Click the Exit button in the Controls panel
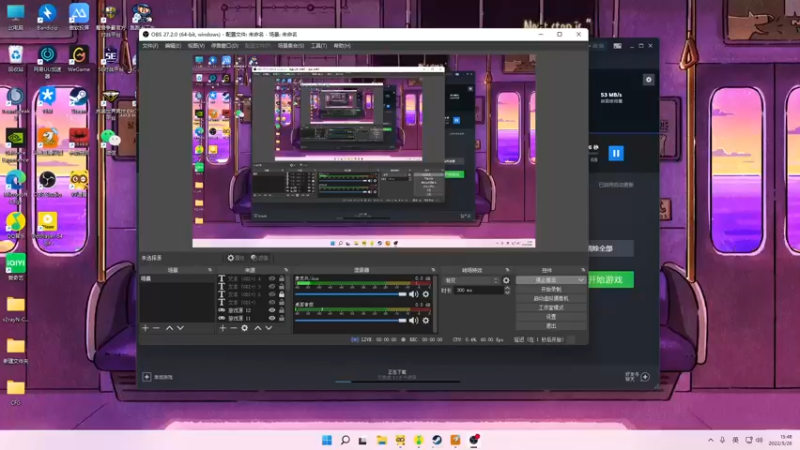The width and height of the screenshot is (800, 450). tap(551, 326)
